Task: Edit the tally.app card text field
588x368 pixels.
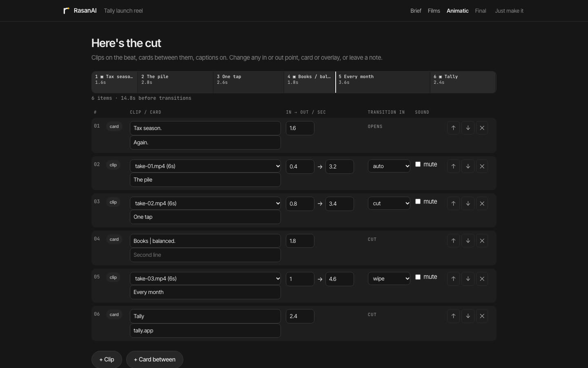Action: click(x=205, y=330)
